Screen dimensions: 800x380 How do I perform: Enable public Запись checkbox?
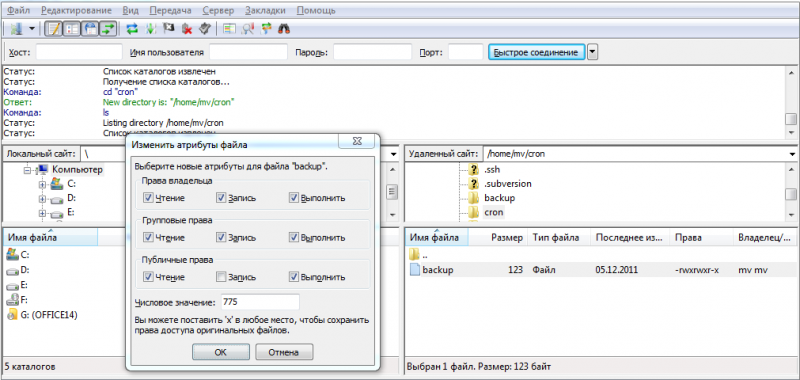coord(221,277)
